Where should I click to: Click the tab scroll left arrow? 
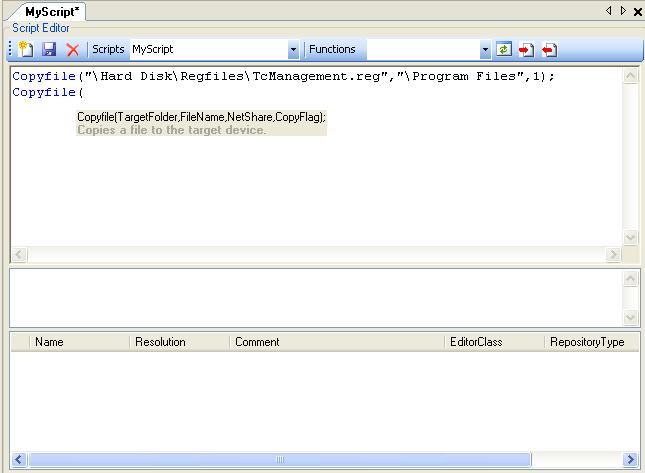pyautogui.click(x=609, y=11)
